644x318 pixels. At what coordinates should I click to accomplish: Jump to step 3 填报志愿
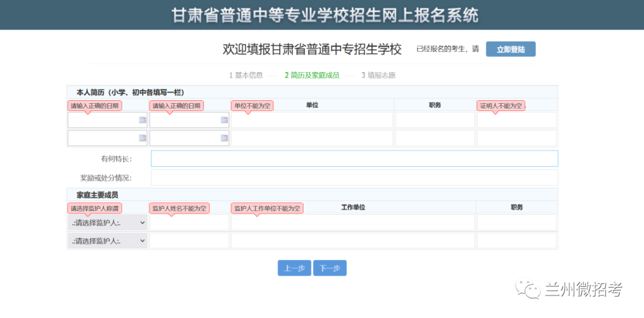coord(378,75)
